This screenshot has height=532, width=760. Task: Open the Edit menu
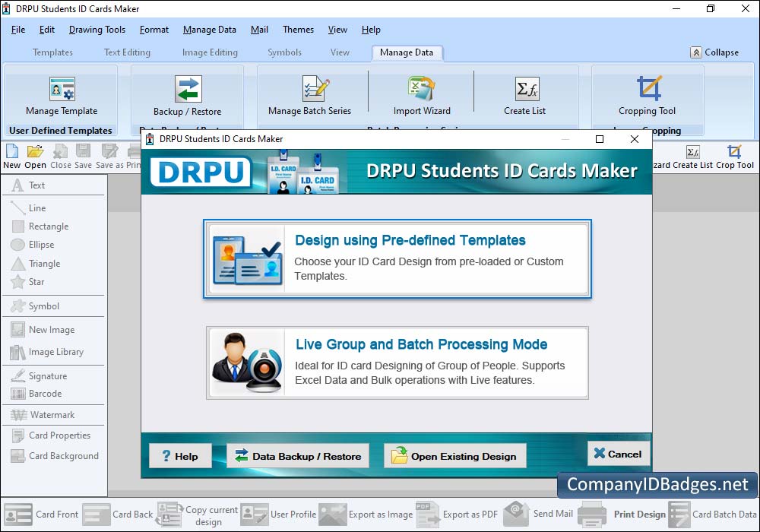click(x=47, y=30)
